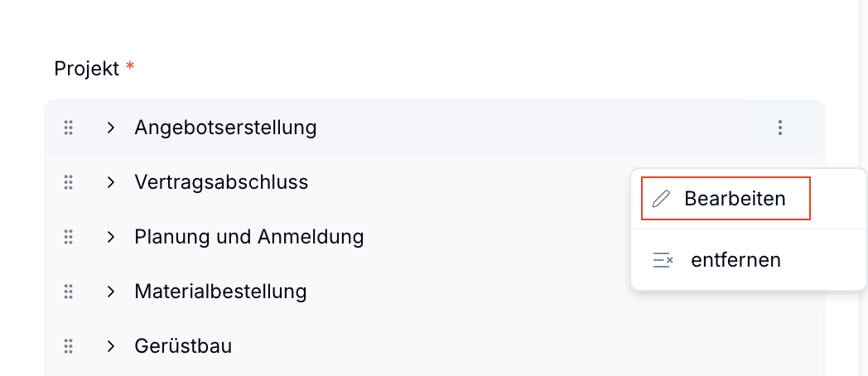Click the drag handle beside Angebotserstellung
The image size is (868, 376).
[x=69, y=128]
